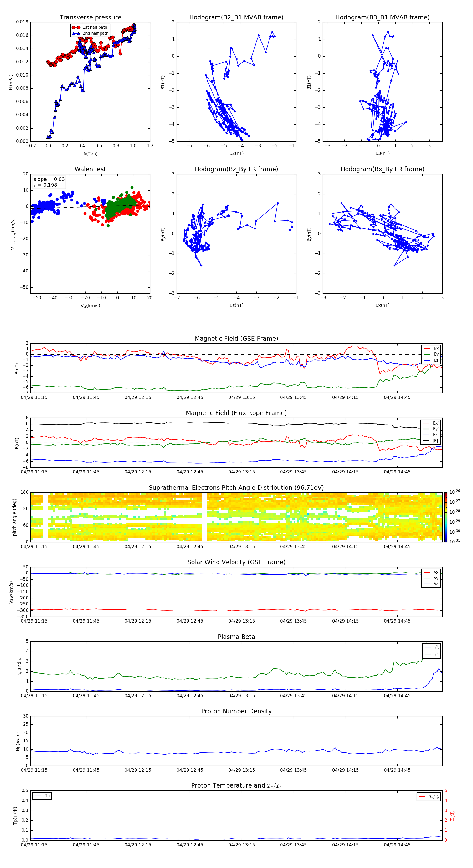This screenshot has height=868, width=473.
Task: Select the "Bx" entry in GSE legend
Action: pos(431,349)
